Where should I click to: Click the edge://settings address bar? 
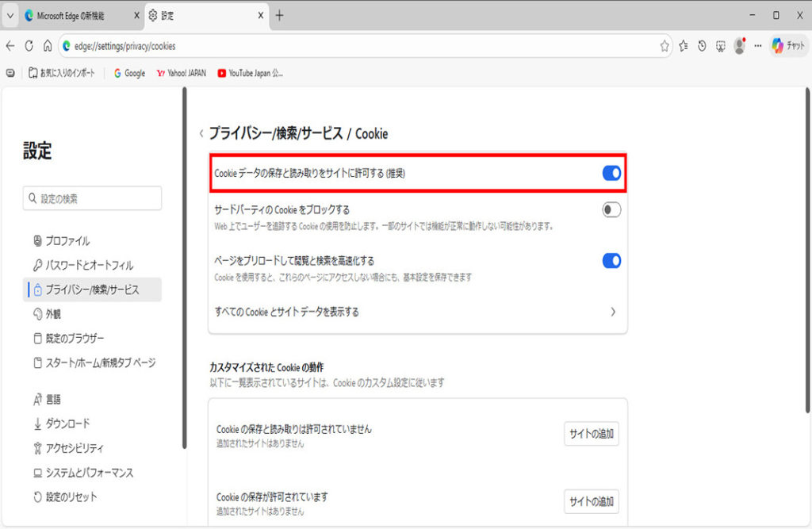point(357,46)
